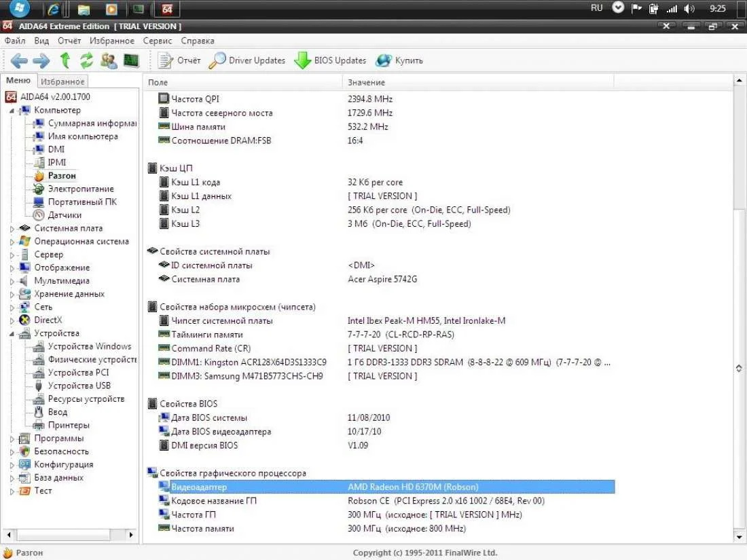The height and width of the screenshot is (560, 747).
Task: Open Internet Explorer from the taskbar
Action: (54, 10)
